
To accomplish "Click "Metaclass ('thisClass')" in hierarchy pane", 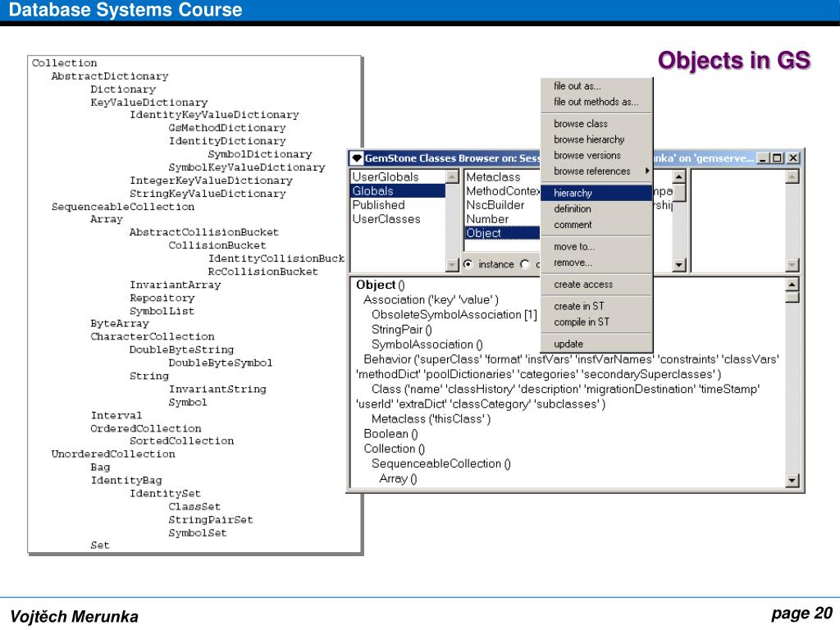I will 431,419.
